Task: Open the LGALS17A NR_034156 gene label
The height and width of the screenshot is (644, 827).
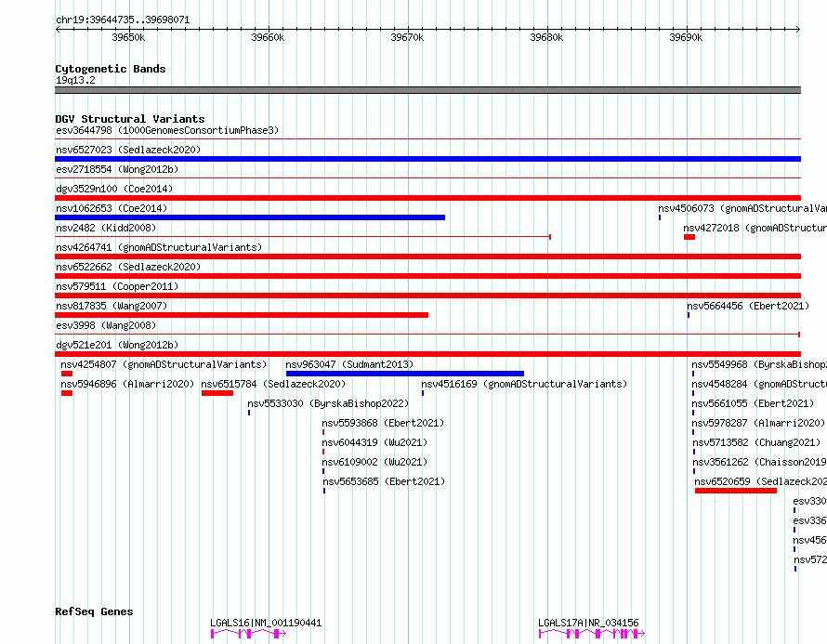Action: [588, 623]
